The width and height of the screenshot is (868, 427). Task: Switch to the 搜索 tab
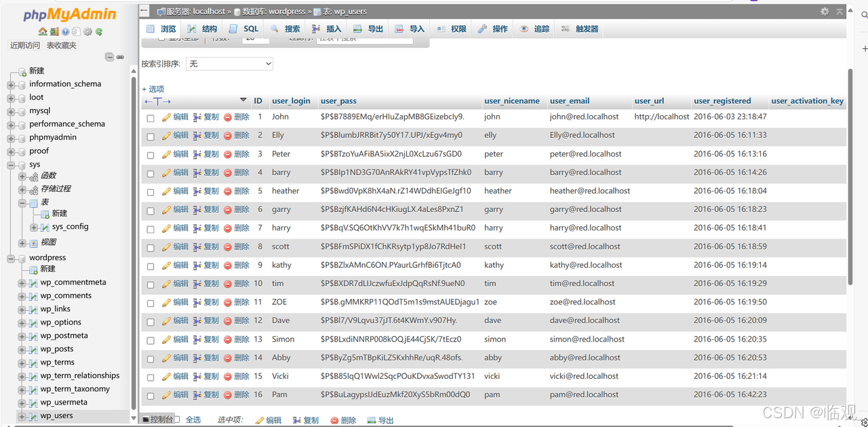pyautogui.click(x=285, y=29)
